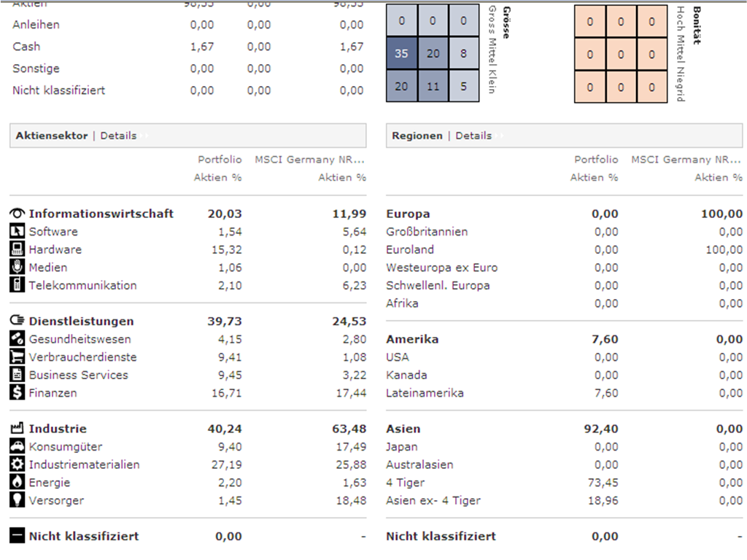Image resolution: width=747 pixels, height=560 pixels.
Task: Select the Kanada region row
Action: point(564,376)
